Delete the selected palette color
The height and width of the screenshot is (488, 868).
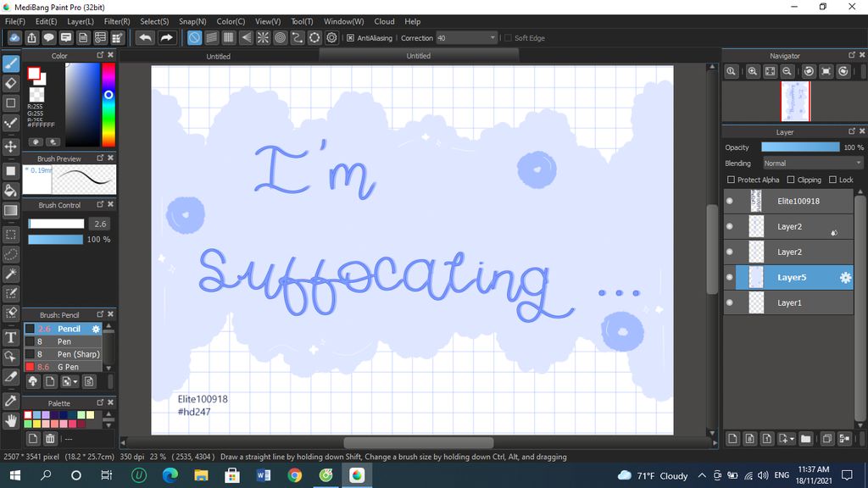(50, 439)
